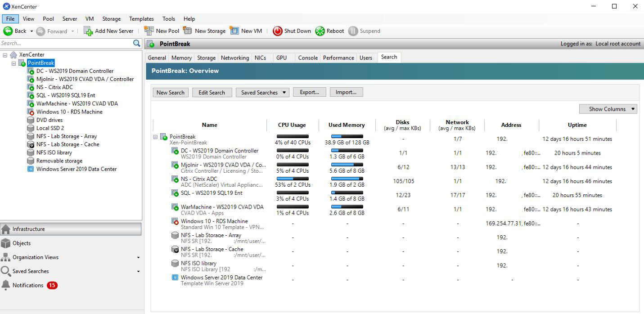
Task: Select Local SSD 2 storage icon in tree
Action: click(31, 128)
